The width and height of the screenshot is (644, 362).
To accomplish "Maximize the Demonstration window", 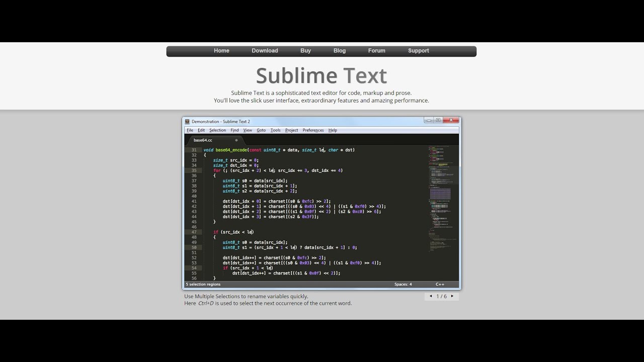I will (438, 120).
